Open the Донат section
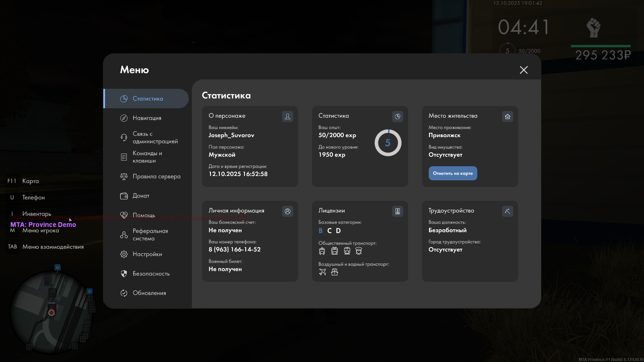The height and width of the screenshot is (362, 644). [141, 196]
